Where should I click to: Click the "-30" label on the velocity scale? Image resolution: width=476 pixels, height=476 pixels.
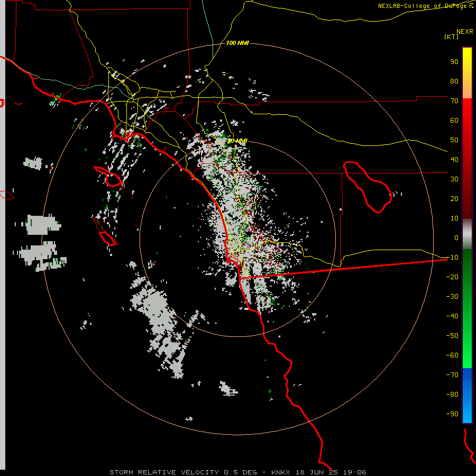click(452, 297)
